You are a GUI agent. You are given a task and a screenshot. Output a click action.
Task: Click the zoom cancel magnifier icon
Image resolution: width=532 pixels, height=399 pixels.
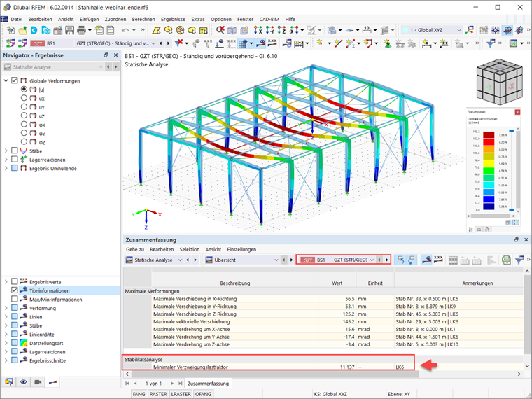(220, 30)
